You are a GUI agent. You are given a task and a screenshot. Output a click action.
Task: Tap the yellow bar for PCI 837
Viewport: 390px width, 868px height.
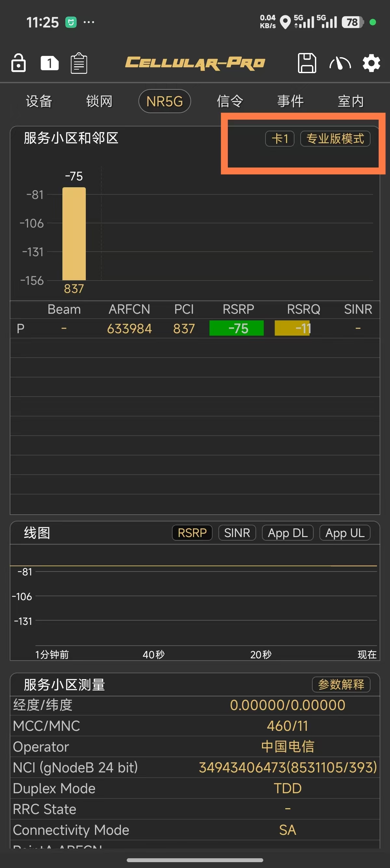click(74, 233)
